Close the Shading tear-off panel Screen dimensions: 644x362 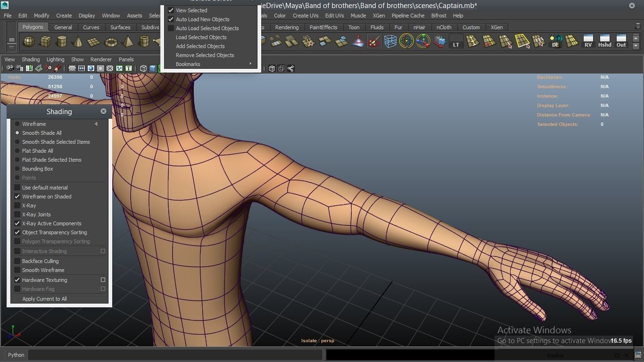(x=103, y=111)
